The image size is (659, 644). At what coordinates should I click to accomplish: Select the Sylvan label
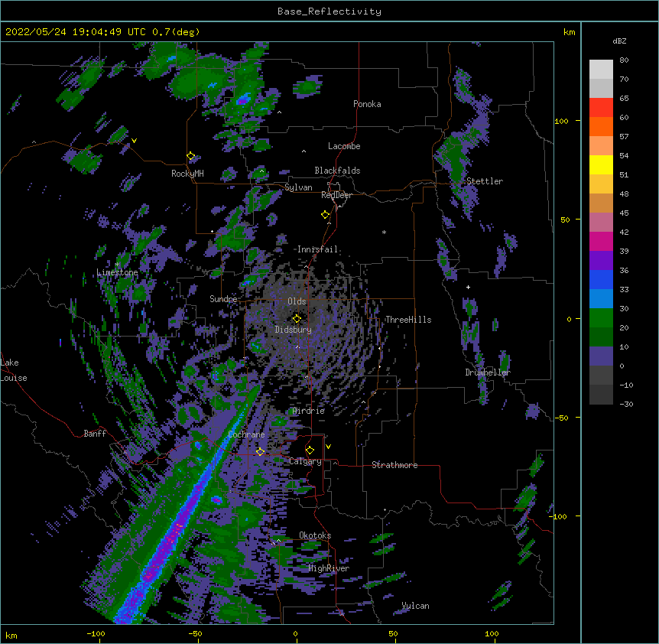(x=298, y=187)
